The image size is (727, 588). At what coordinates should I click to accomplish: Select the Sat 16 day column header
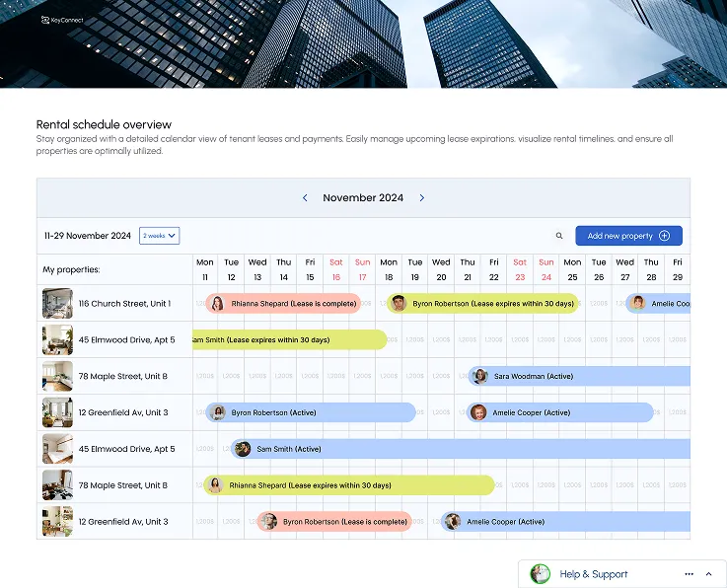(336, 269)
